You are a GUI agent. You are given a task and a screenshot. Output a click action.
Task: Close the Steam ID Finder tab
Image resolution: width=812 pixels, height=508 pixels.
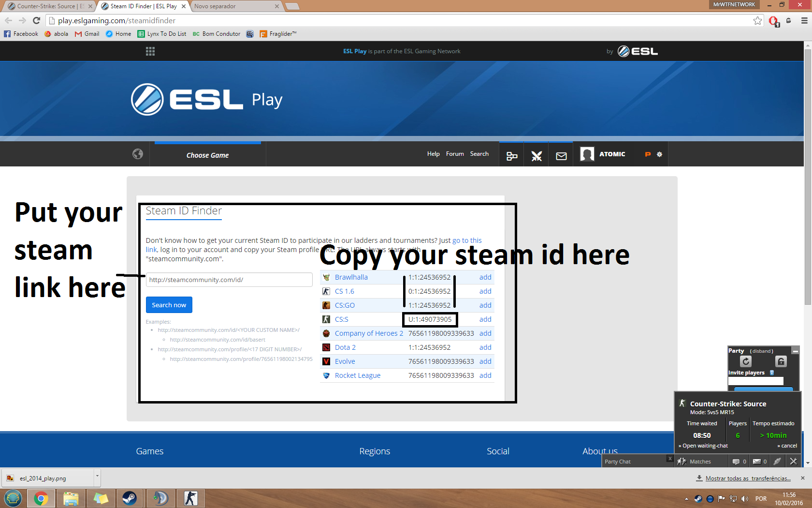[184, 6]
